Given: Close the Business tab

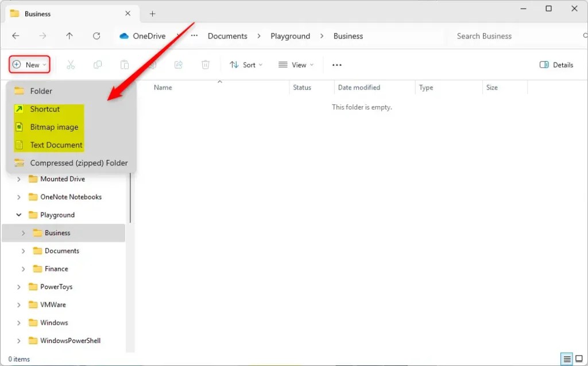Looking at the screenshot, I should pyautogui.click(x=128, y=14).
